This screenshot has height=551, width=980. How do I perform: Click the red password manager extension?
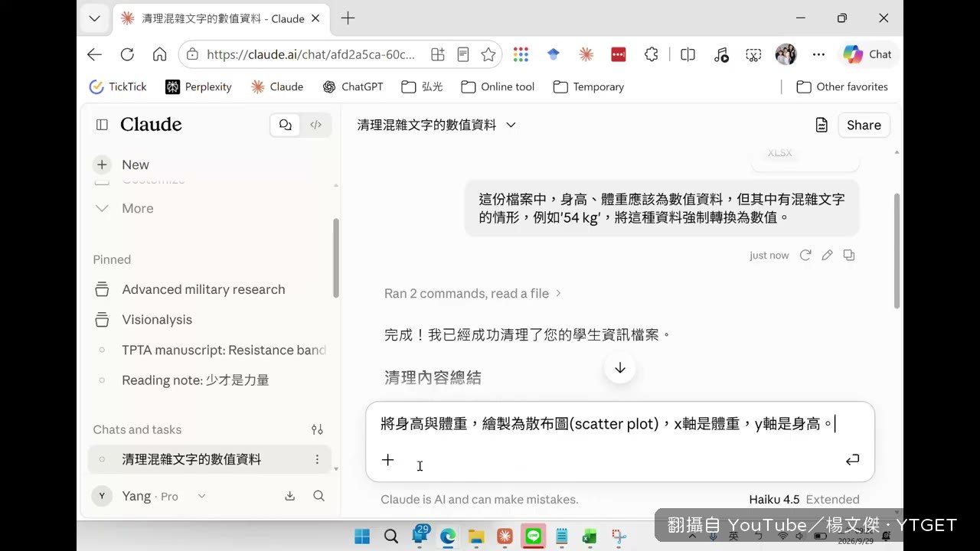tap(619, 54)
